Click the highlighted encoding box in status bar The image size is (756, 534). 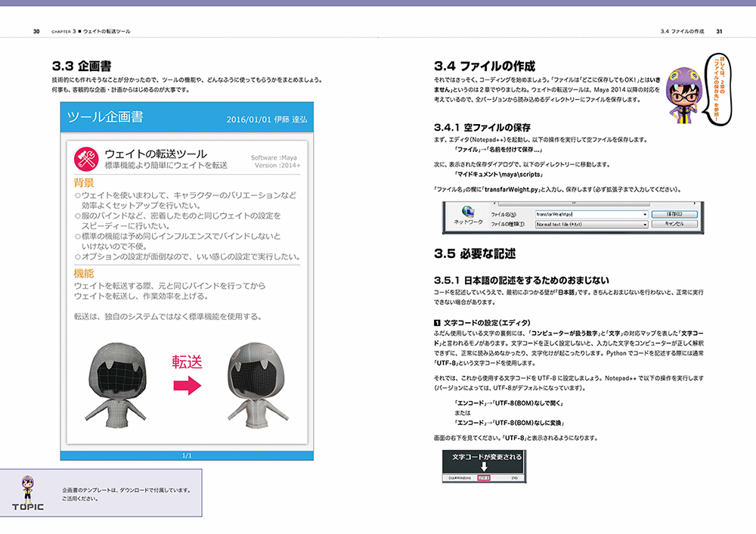484,478
